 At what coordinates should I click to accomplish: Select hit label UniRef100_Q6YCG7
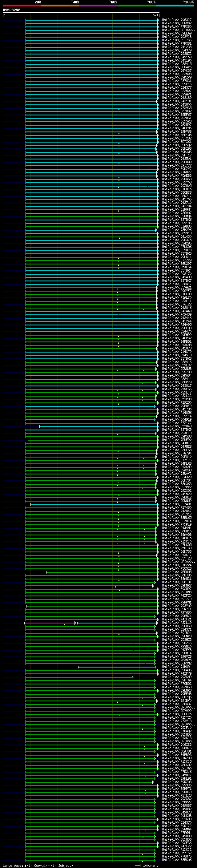(177, 71)
